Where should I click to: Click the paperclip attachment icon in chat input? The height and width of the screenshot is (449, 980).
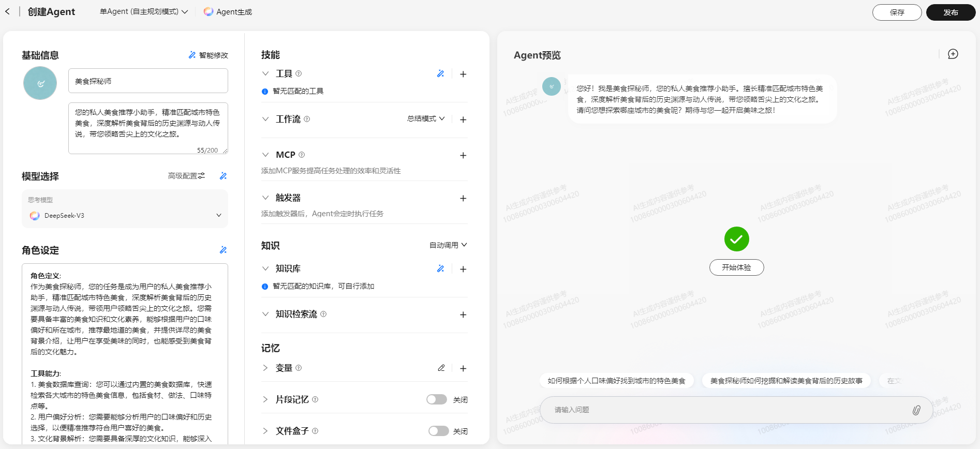coord(916,410)
